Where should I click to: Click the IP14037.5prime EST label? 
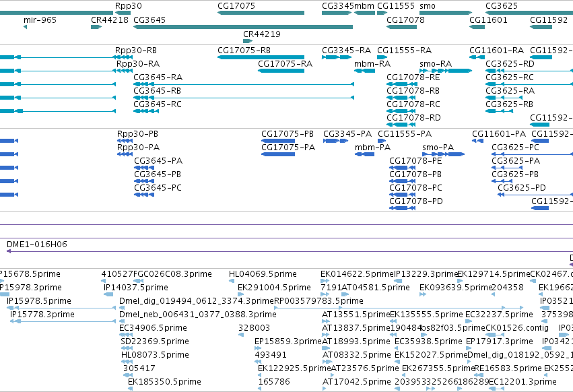136,288
